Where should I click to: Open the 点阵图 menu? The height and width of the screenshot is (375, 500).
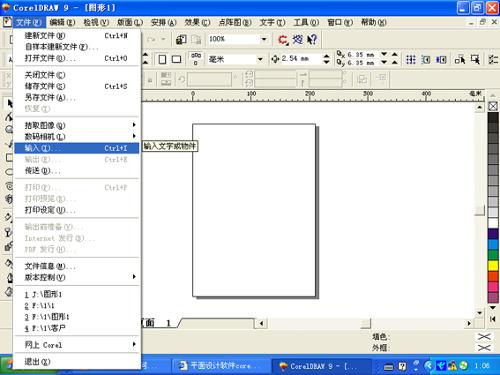coord(235,22)
